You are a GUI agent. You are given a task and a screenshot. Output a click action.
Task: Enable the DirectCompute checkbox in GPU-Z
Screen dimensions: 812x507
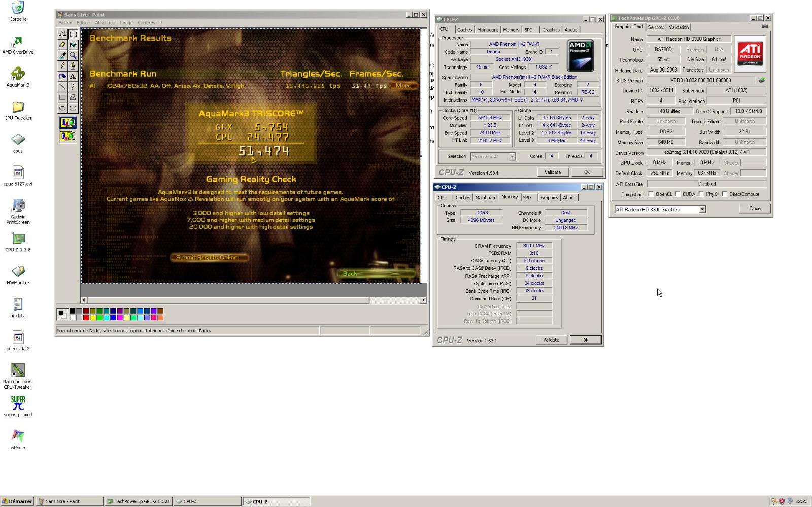tap(725, 194)
